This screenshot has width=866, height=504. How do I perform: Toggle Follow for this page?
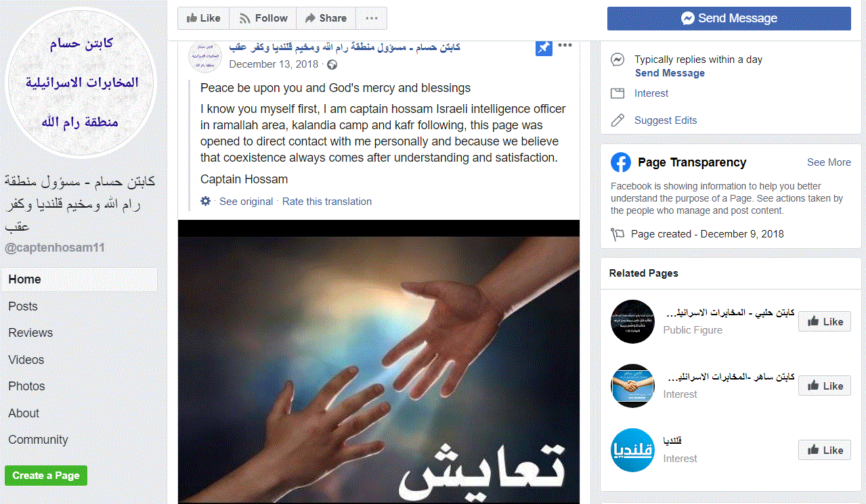[x=263, y=18]
